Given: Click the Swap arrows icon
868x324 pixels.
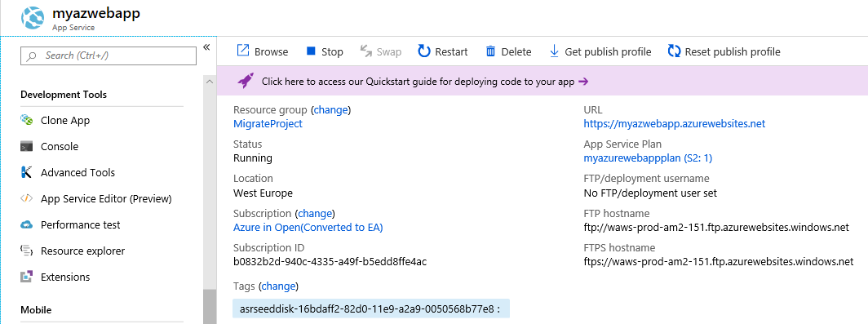Looking at the screenshot, I should (366, 51).
